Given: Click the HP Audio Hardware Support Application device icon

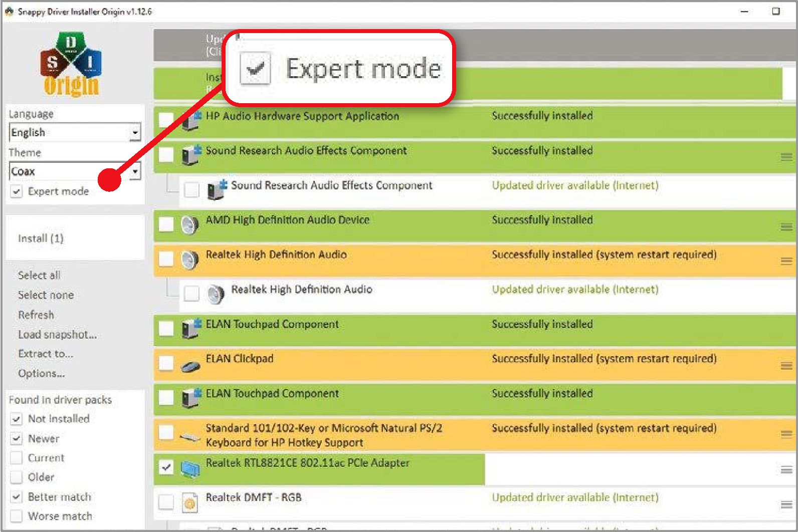Looking at the screenshot, I should 190,121.
